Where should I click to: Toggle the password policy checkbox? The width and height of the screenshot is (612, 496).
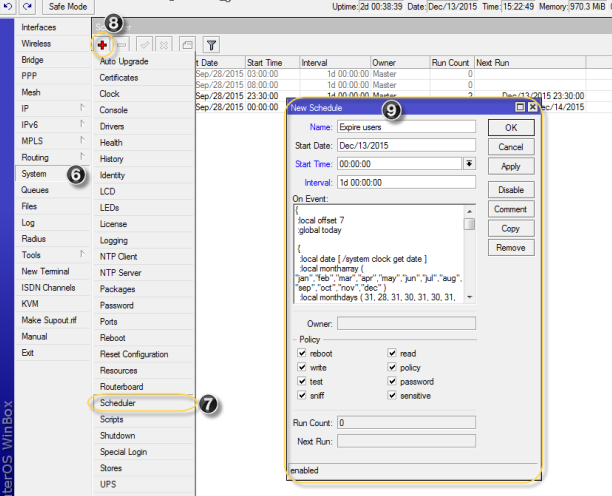pyautogui.click(x=393, y=381)
